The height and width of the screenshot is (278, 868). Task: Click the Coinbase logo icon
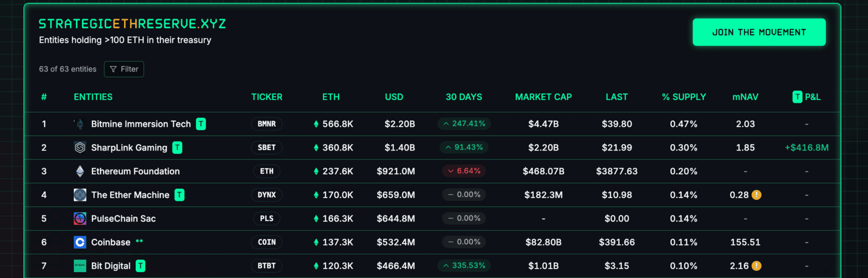(80, 242)
